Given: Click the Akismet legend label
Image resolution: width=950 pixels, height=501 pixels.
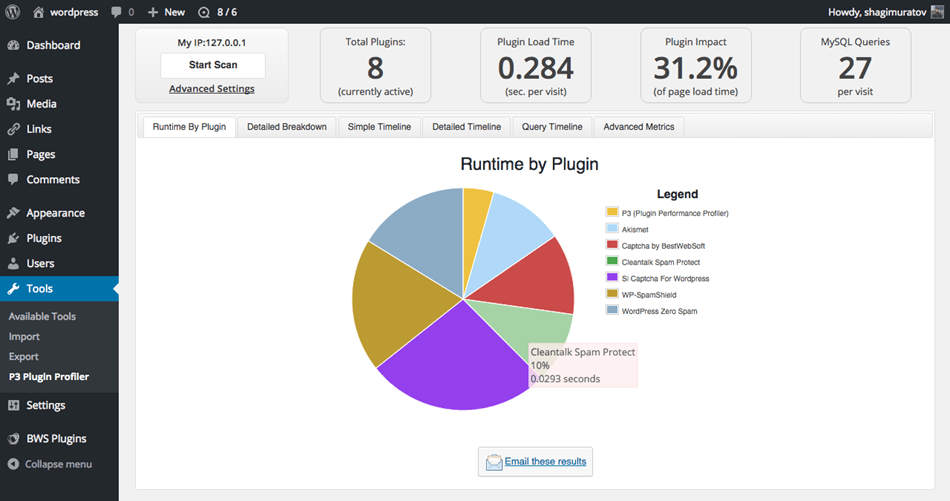Looking at the screenshot, I should (x=635, y=230).
